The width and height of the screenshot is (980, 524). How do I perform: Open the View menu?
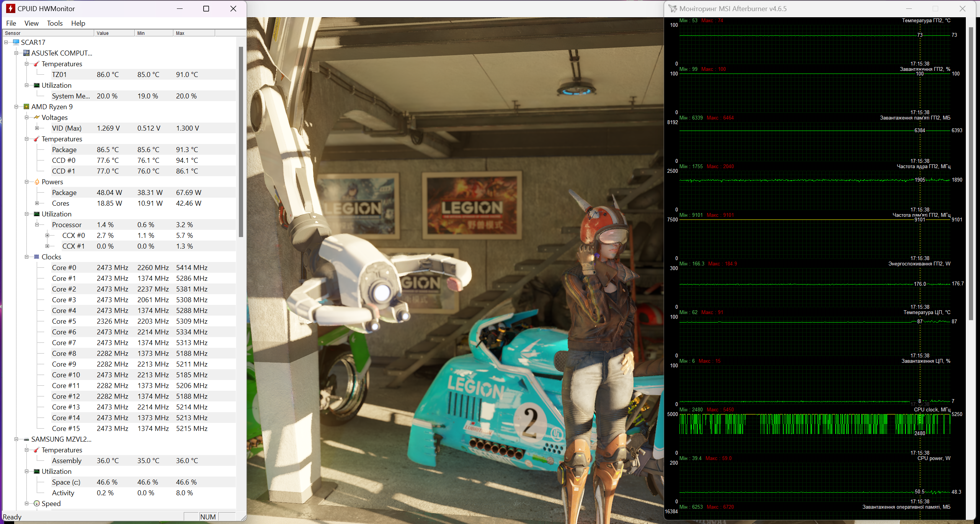pyautogui.click(x=31, y=23)
